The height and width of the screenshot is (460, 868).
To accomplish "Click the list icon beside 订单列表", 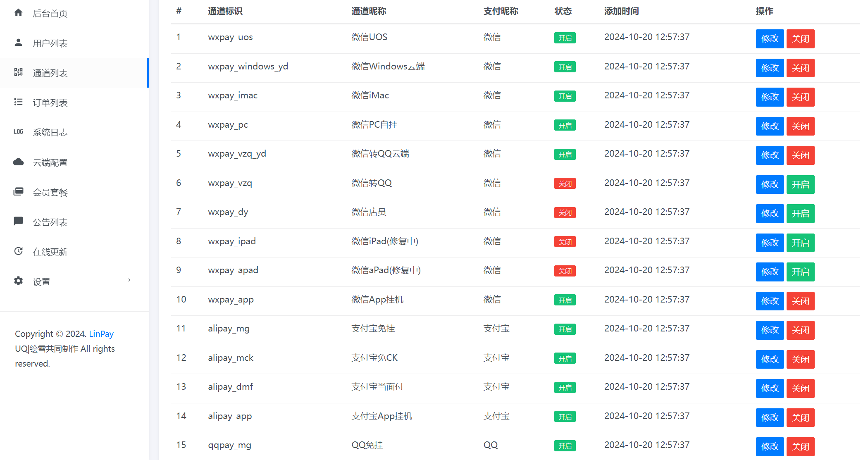I will coord(18,102).
